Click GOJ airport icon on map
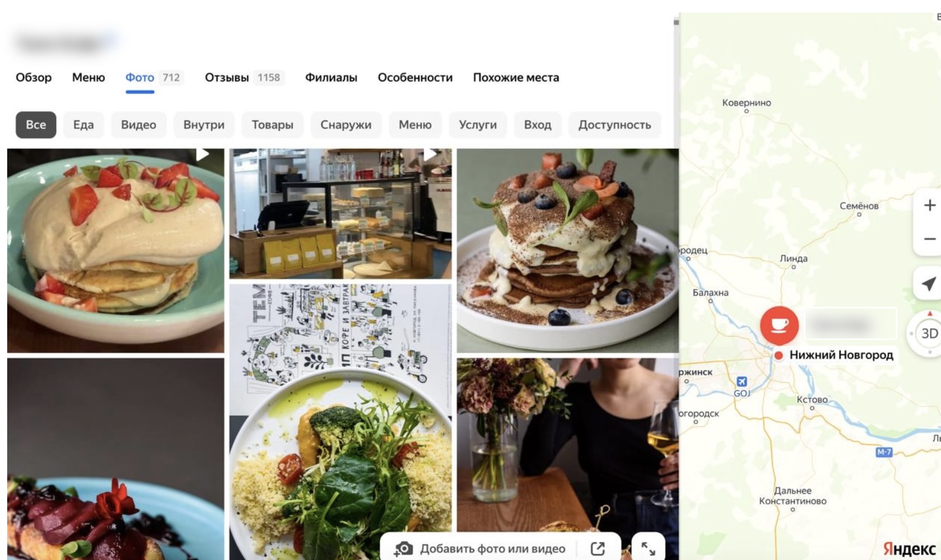 coord(742,382)
